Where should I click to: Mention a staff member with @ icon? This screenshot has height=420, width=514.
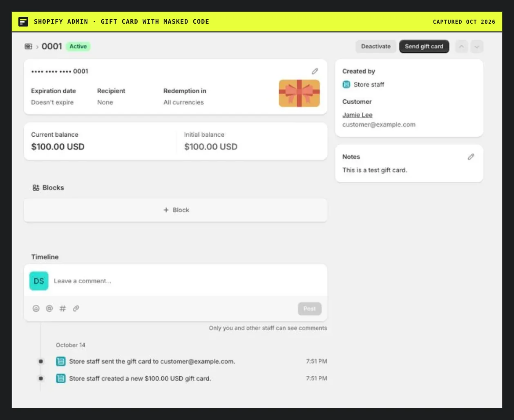(x=49, y=309)
